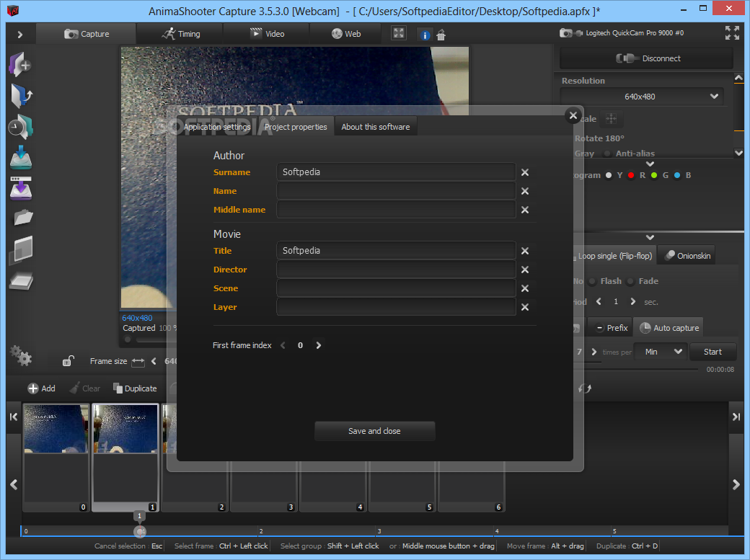Clear the Title field with its X
The width and height of the screenshot is (750, 560).
(525, 251)
